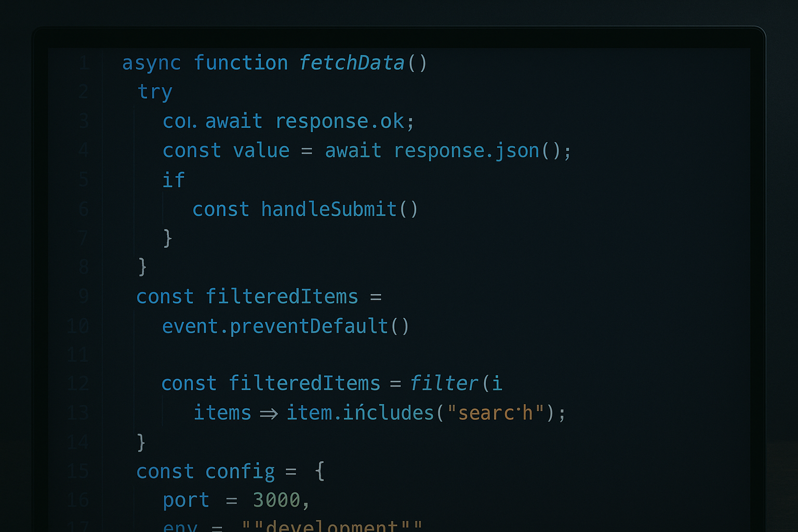Click the "search" string literal
The image size is (798, 532).
pos(496,413)
